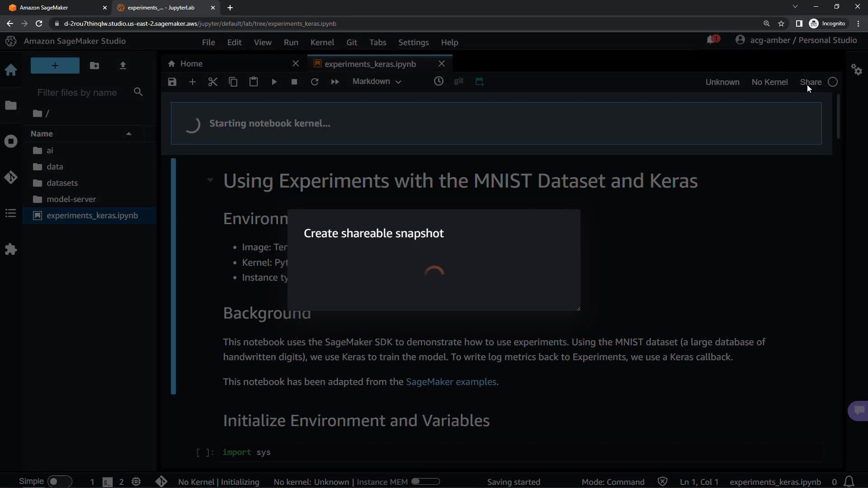Collapse the Using Experiments heading section

point(210,180)
